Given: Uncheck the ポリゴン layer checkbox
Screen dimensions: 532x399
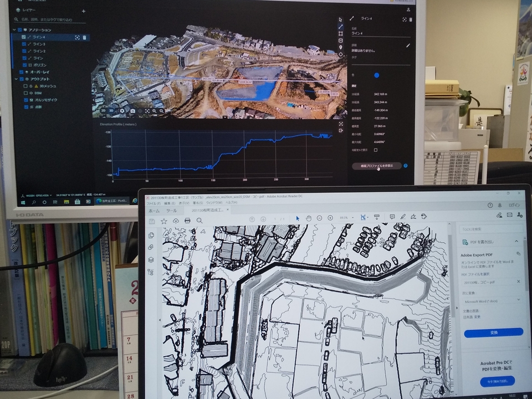Looking at the screenshot, I should [x=24, y=65].
